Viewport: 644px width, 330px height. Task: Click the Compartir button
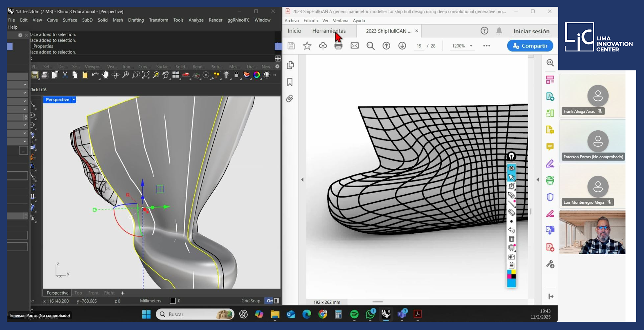(x=530, y=46)
